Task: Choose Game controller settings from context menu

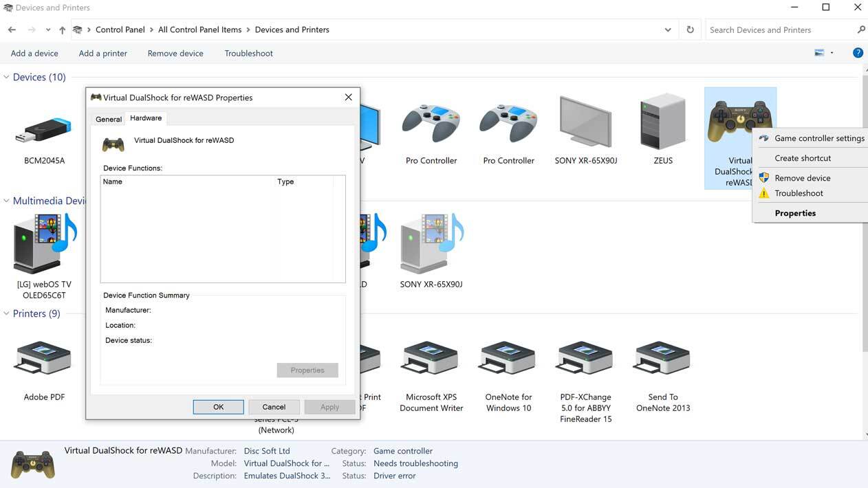Action: pos(812,138)
